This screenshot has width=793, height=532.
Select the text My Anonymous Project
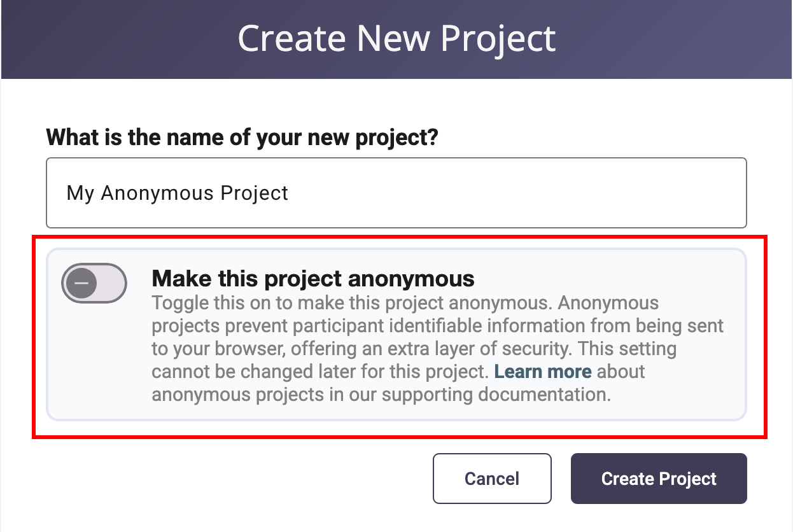tap(176, 193)
